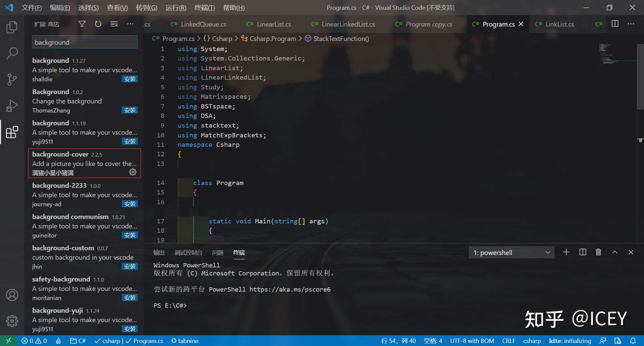Open the feedback icon in the status bar
Image resolution: width=644 pixels, height=346 pixels.
604,341
